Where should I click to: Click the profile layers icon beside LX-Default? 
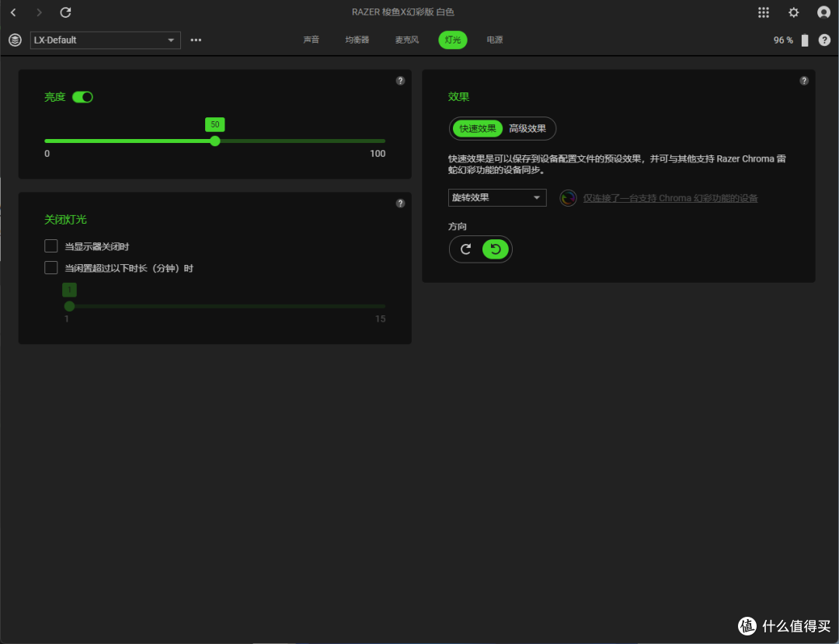15,40
